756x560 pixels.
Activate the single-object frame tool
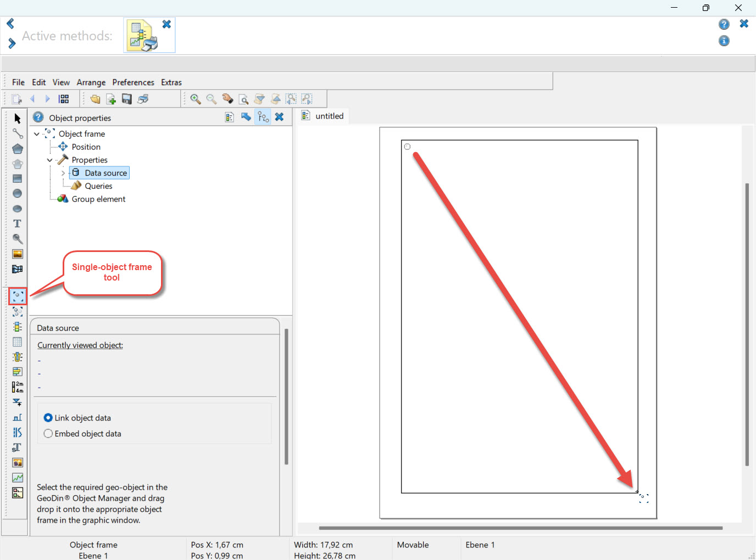(x=18, y=296)
